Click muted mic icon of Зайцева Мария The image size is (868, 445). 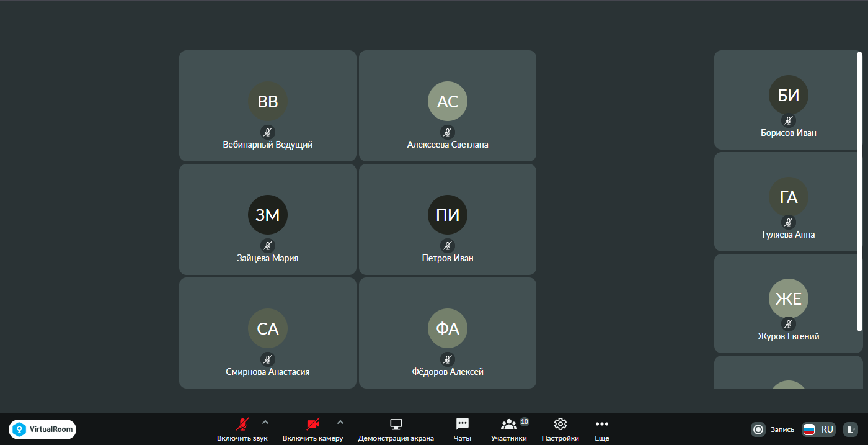pyautogui.click(x=268, y=245)
